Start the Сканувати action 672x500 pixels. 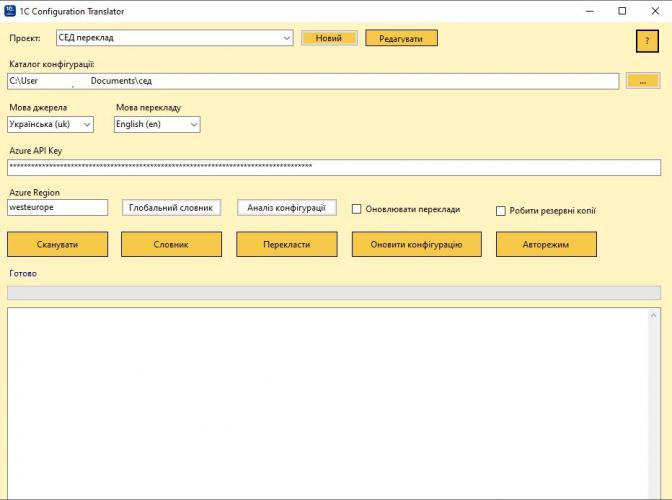point(57,245)
